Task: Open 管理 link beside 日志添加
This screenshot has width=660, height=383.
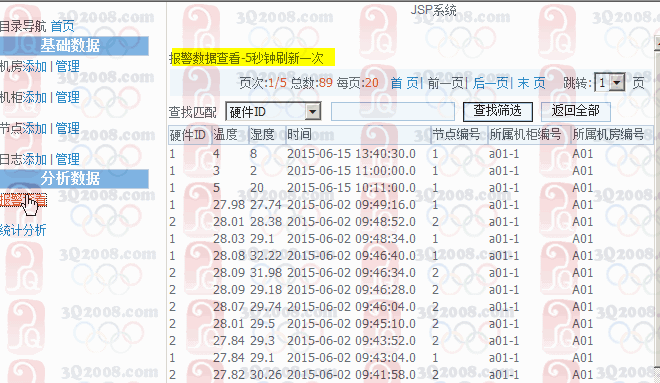Action: 67,159
